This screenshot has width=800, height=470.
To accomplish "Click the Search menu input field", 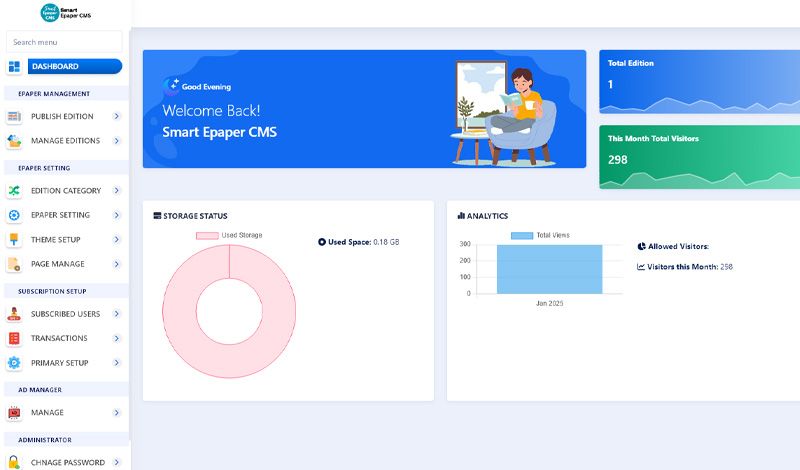I will (64, 42).
